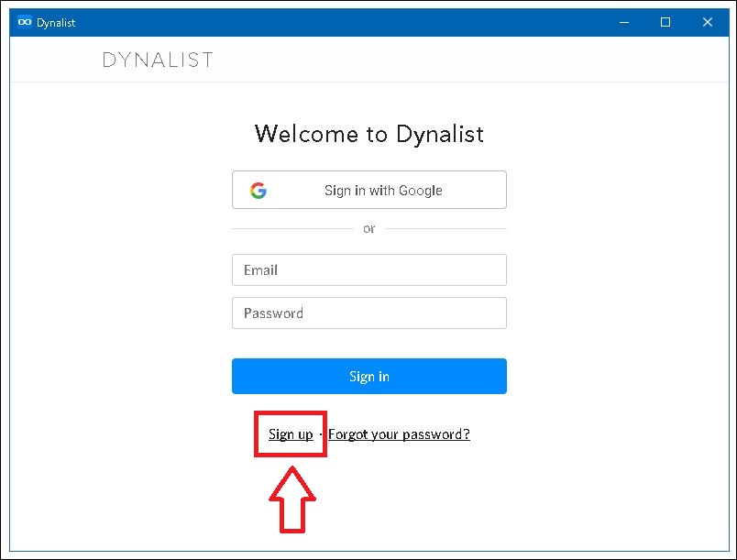737x560 pixels.
Task: Focus the Email input field
Action: [369, 270]
